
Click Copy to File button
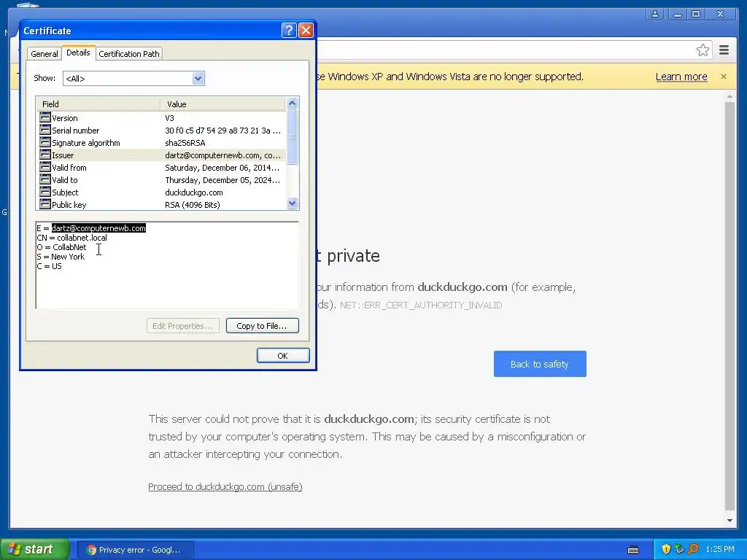click(x=262, y=326)
